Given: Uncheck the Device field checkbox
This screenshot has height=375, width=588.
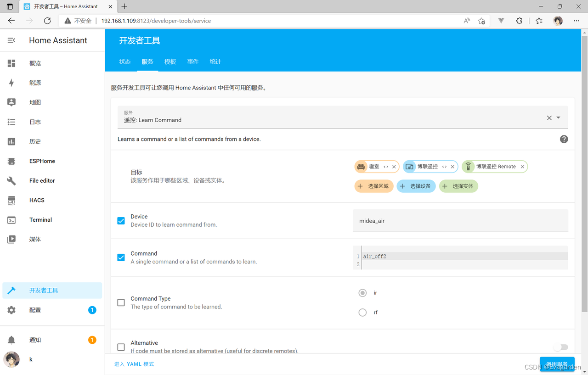Looking at the screenshot, I should (x=121, y=221).
